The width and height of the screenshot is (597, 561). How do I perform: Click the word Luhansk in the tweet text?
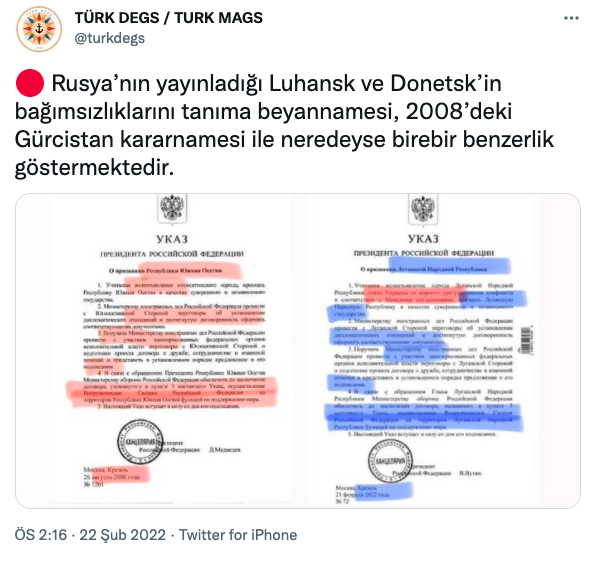tap(312, 84)
